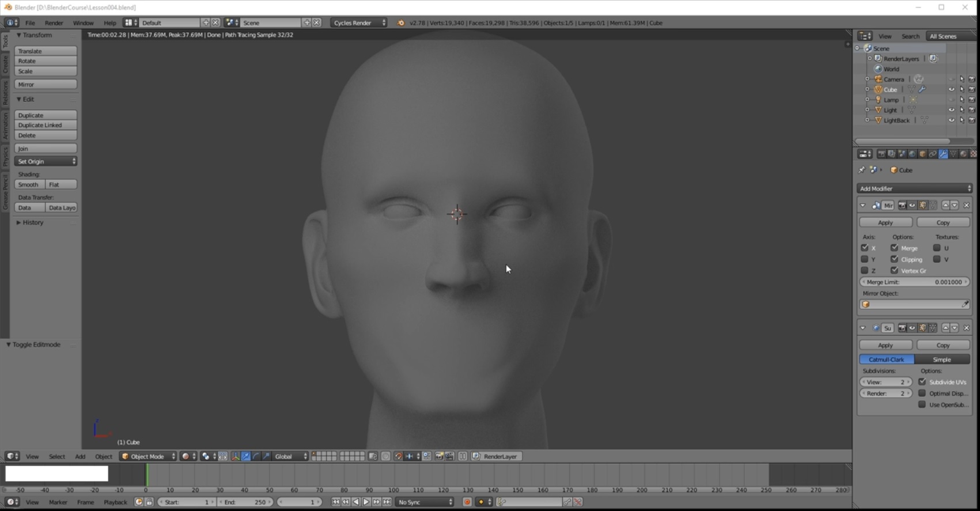This screenshot has height=511, width=980.
Task: Toggle proportional editing circle icon
Action: point(385,456)
